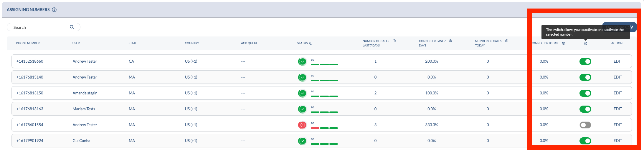Click info icon beside Number of Calls Today

click(x=507, y=41)
